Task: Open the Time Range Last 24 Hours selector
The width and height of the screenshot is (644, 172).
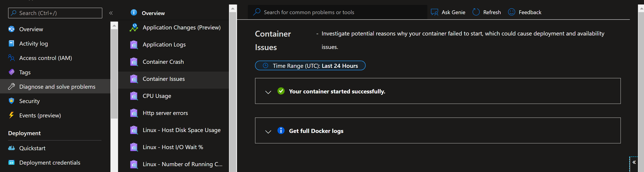Action: 310,66
